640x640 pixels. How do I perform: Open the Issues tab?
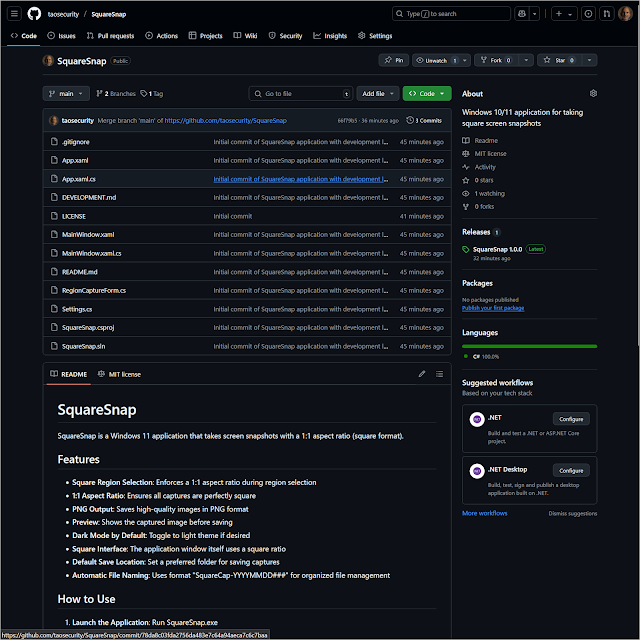62,36
